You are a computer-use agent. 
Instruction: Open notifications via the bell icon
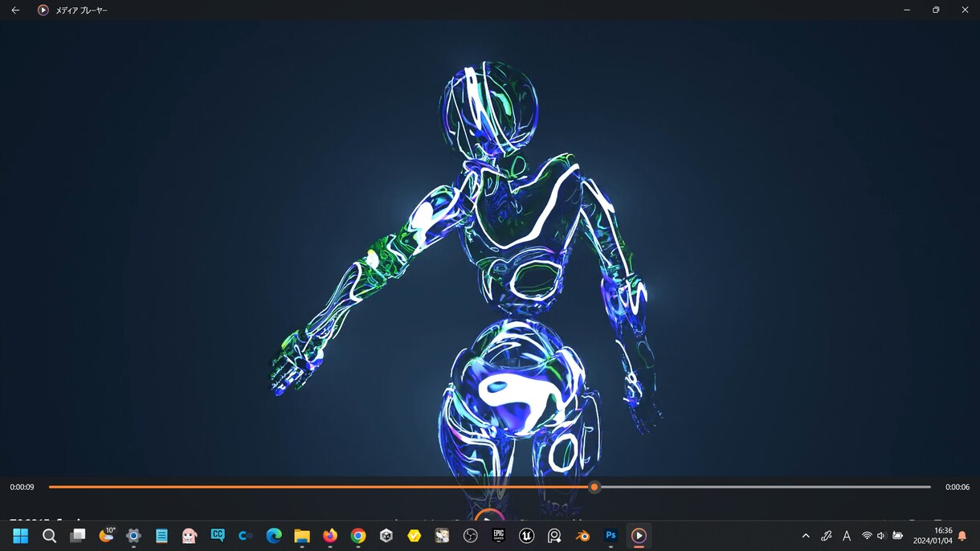point(962,536)
